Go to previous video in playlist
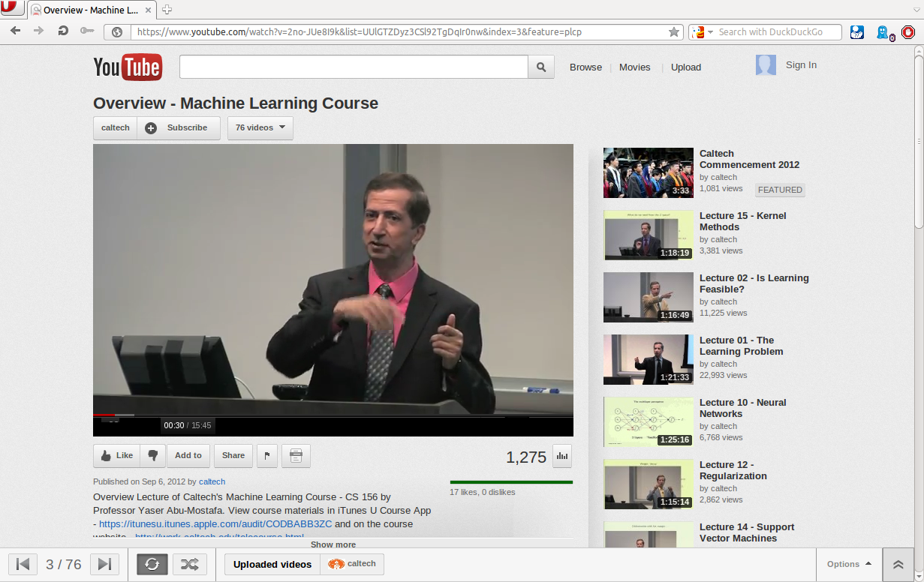Screen dimensions: 924x582 23,564
